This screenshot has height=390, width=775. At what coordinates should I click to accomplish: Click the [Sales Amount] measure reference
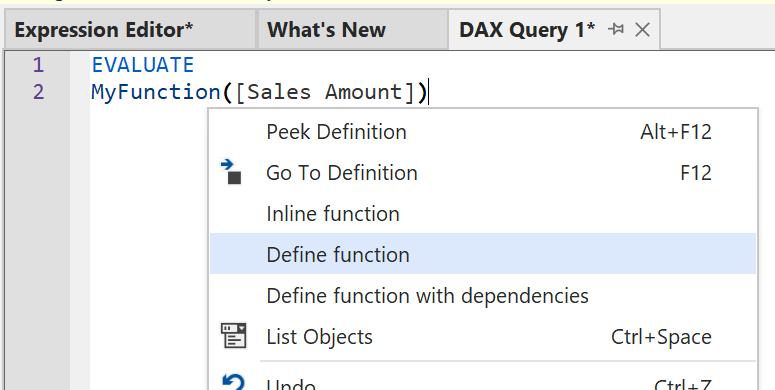[x=325, y=92]
